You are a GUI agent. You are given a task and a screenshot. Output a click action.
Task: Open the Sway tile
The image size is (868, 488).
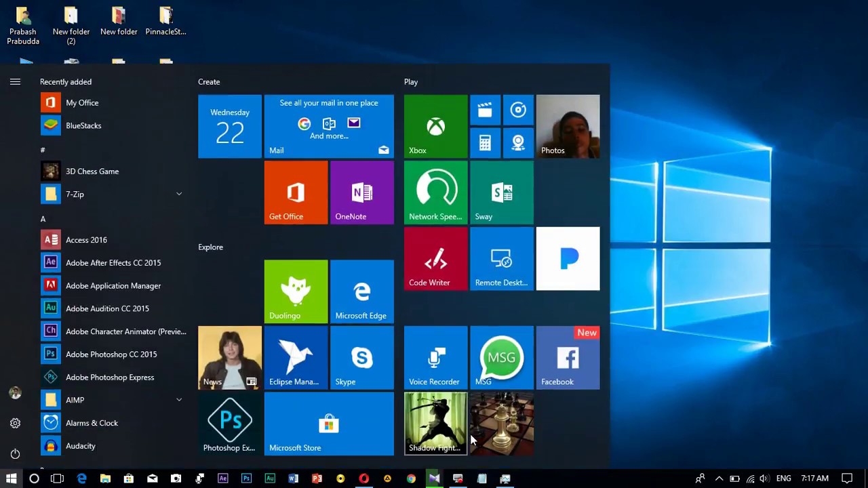(502, 192)
